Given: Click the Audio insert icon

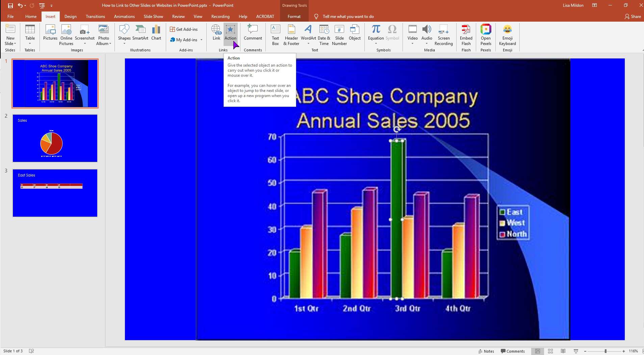Looking at the screenshot, I should pos(427,35).
